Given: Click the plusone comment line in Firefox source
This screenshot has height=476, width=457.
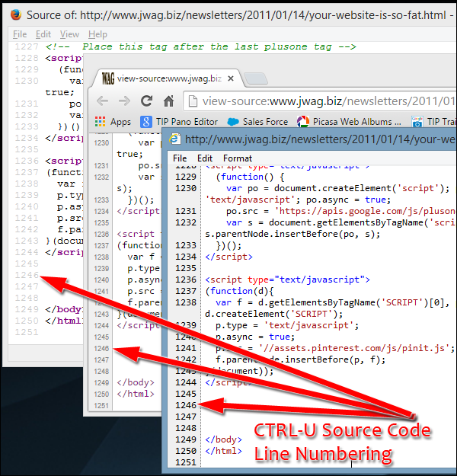Looking at the screenshot, I should (201, 46).
